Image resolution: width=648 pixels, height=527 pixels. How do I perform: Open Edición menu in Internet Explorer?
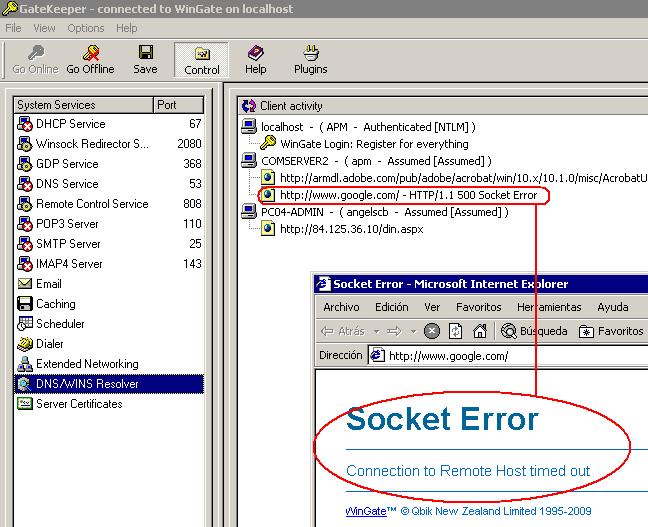(391, 307)
